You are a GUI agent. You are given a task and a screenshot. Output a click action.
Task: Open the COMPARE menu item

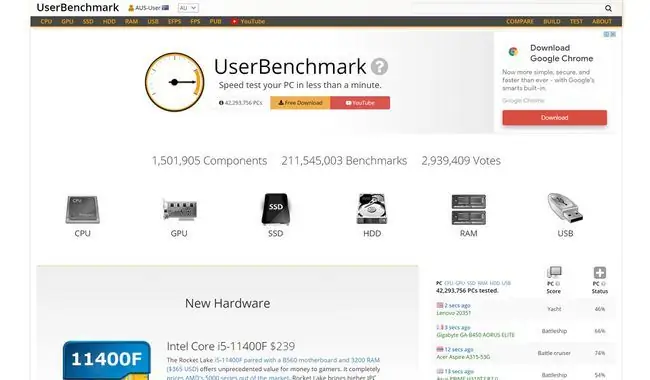coord(520,22)
